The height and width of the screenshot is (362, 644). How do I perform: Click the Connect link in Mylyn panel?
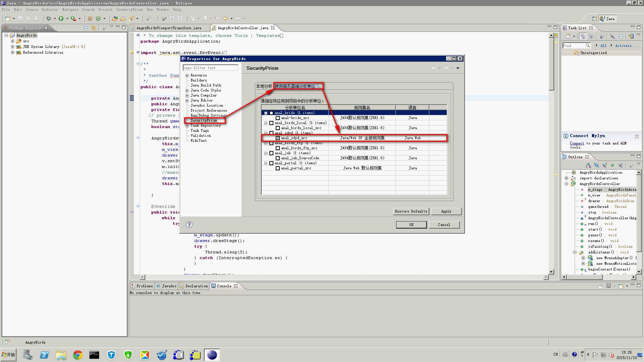pos(577,143)
